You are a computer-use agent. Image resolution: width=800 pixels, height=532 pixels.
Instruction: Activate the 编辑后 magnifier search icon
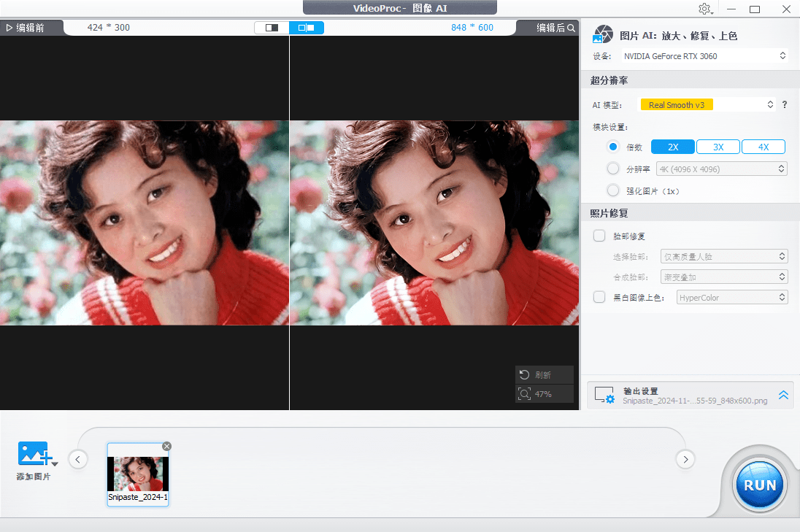coord(571,28)
